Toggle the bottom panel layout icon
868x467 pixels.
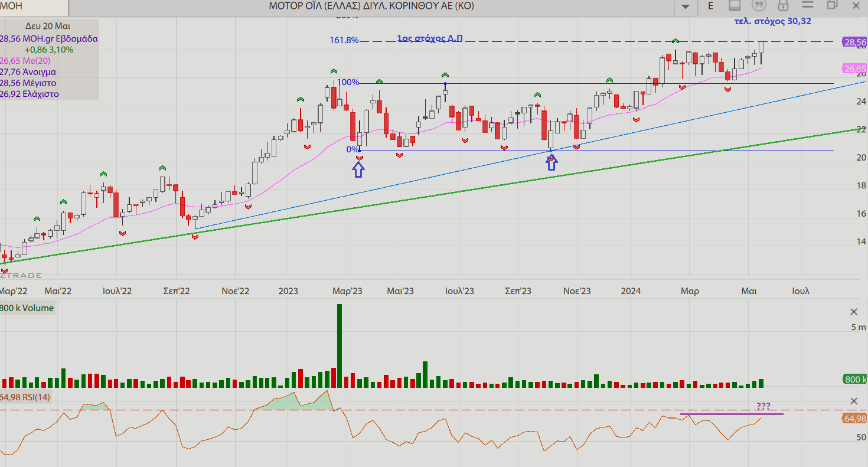735,6
